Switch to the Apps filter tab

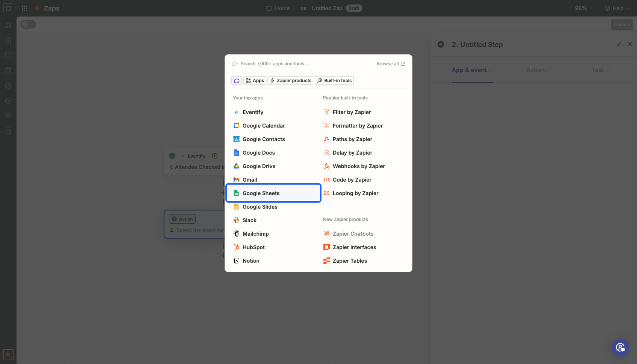click(255, 81)
